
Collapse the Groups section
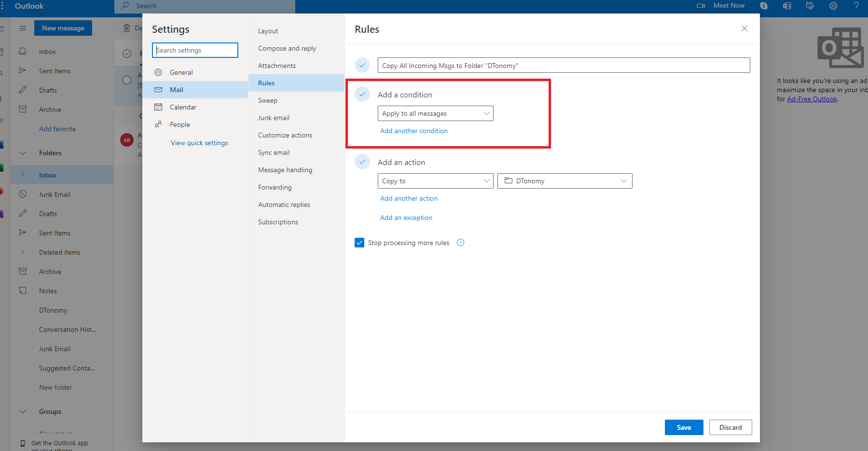coord(23,411)
